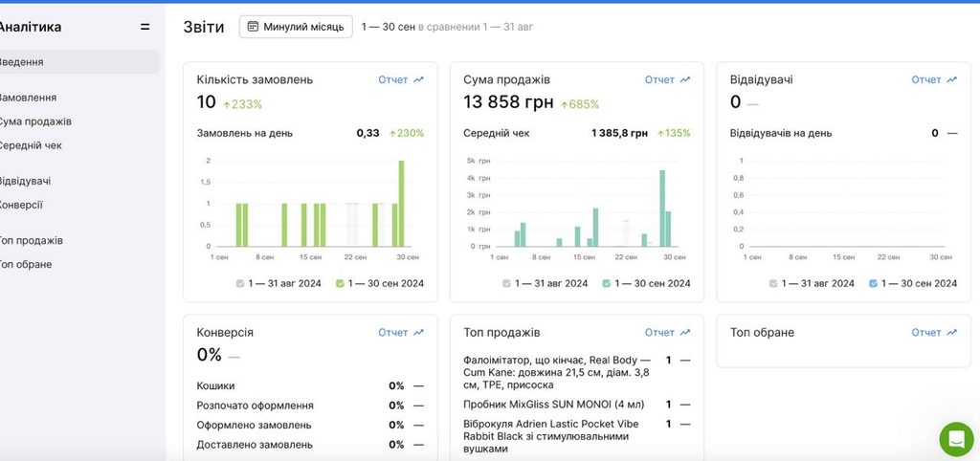Open Пробник MixGliss SUN MONOI product row
This screenshot has height=461, width=980.
click(x=554, y=405)
